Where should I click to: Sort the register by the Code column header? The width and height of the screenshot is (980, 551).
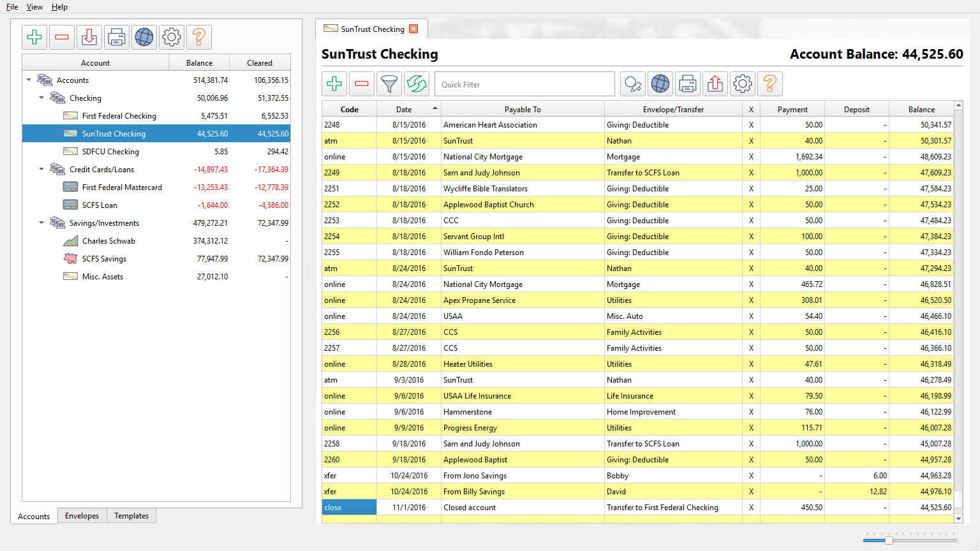(349, 109)
